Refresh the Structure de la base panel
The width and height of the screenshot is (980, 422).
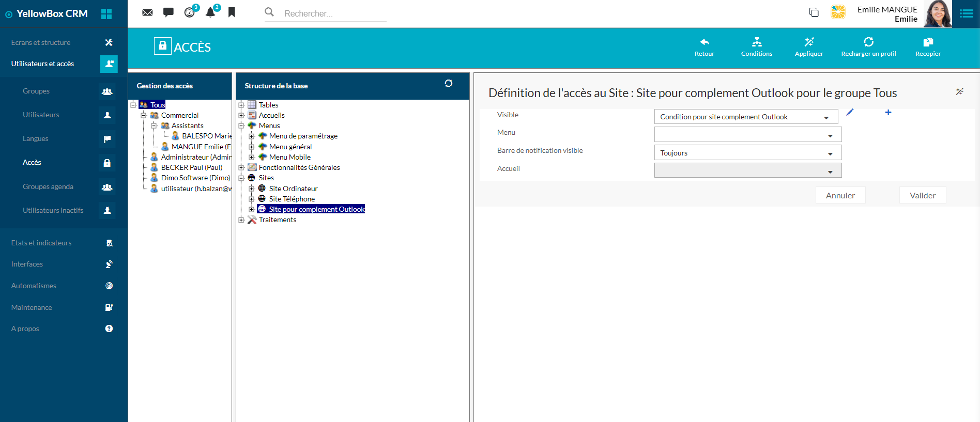click(x=448, y=83)
